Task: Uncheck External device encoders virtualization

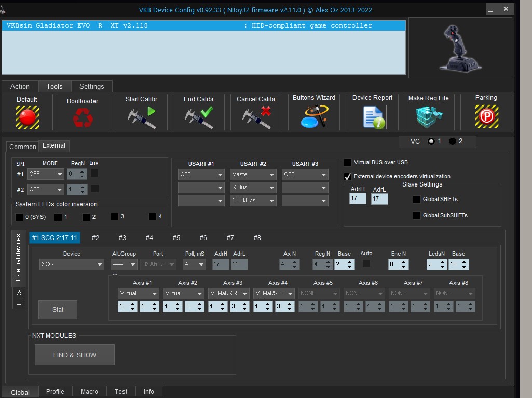Action: (x=348, y=176)
